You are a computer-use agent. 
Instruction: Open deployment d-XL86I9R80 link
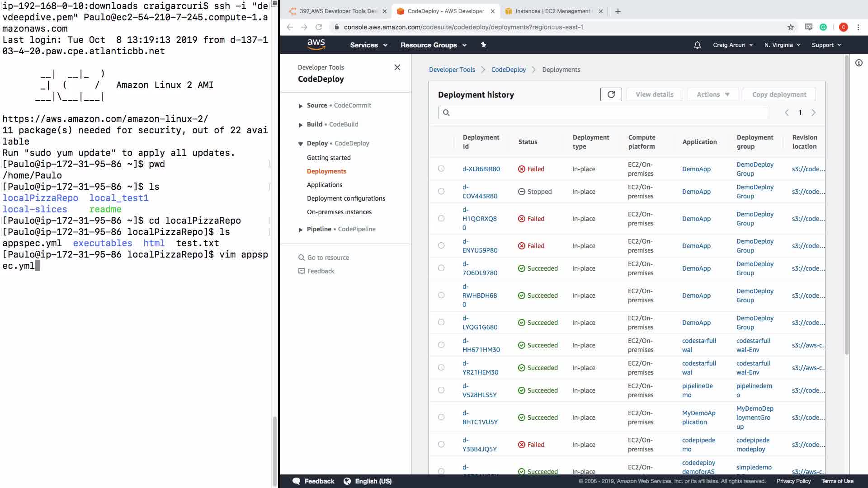tap(481, 169)
